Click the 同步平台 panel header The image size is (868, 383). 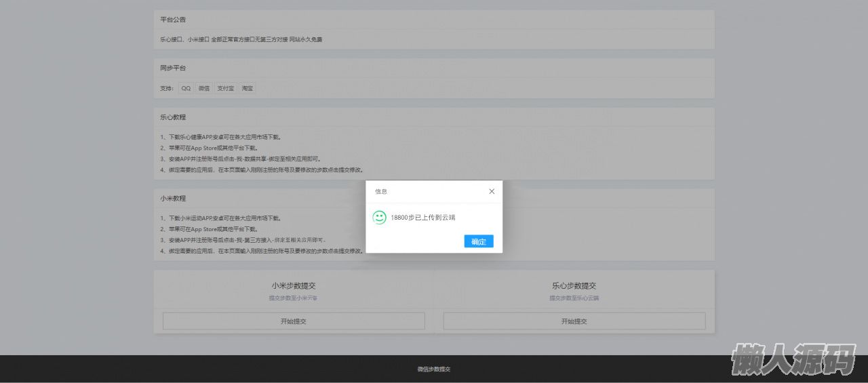click(x=174, y=68)
